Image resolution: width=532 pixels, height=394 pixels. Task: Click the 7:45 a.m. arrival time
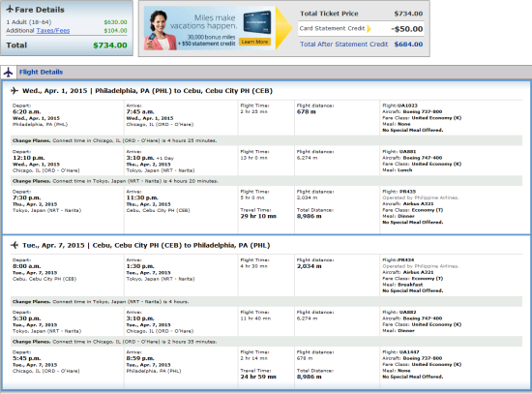click(140, 111)
